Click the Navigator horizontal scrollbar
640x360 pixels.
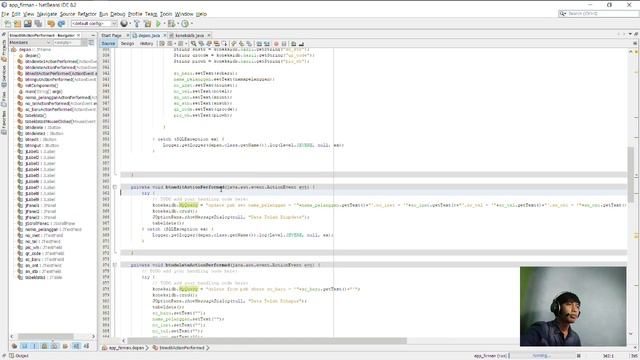(x=46, y=336)
